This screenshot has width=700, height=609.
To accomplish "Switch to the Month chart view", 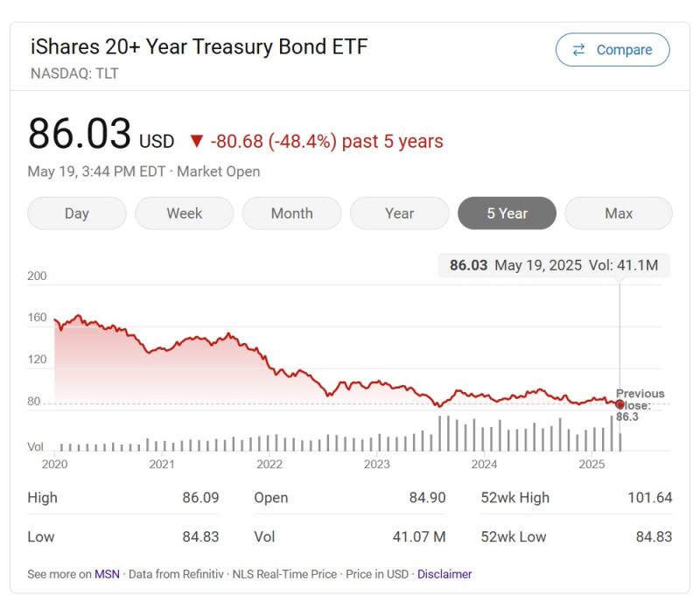I will point(291,213).
